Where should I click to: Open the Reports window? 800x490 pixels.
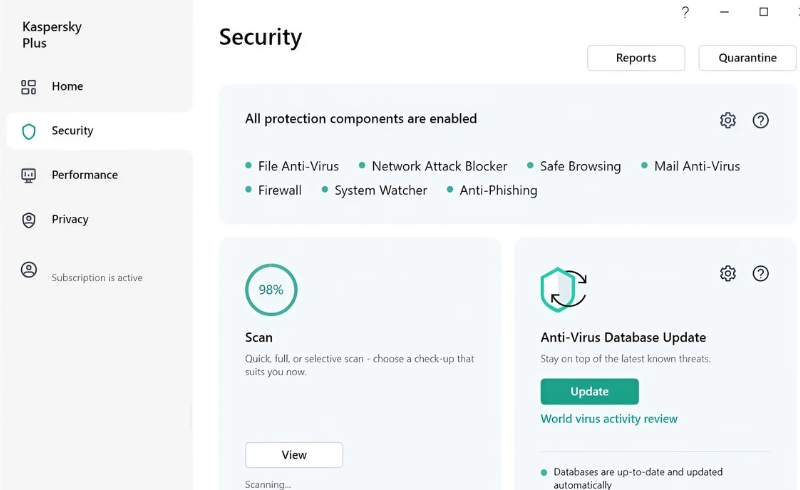pos(636,58)
